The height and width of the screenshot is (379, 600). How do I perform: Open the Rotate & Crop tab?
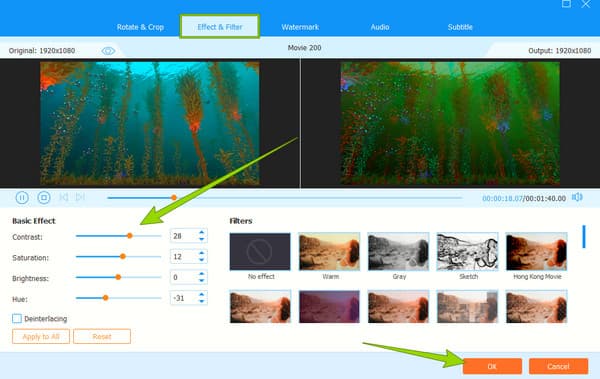[140, 27]
